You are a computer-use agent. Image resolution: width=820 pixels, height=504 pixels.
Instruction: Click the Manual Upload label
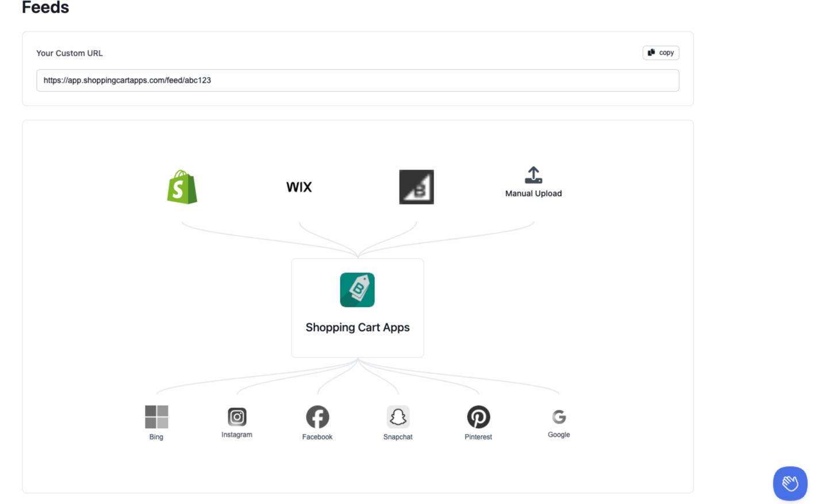point(533,194)
